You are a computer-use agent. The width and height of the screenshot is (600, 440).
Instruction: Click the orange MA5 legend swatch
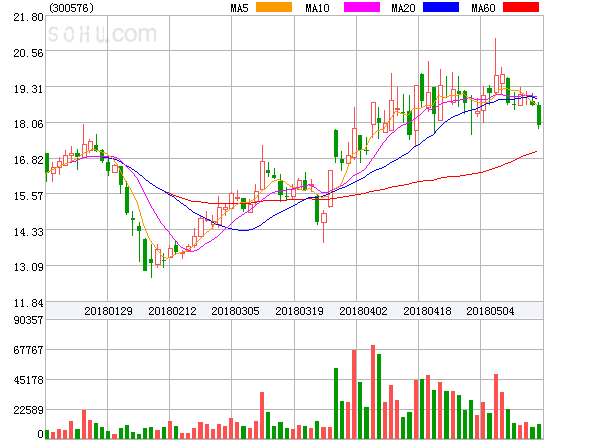click(274, 7)
